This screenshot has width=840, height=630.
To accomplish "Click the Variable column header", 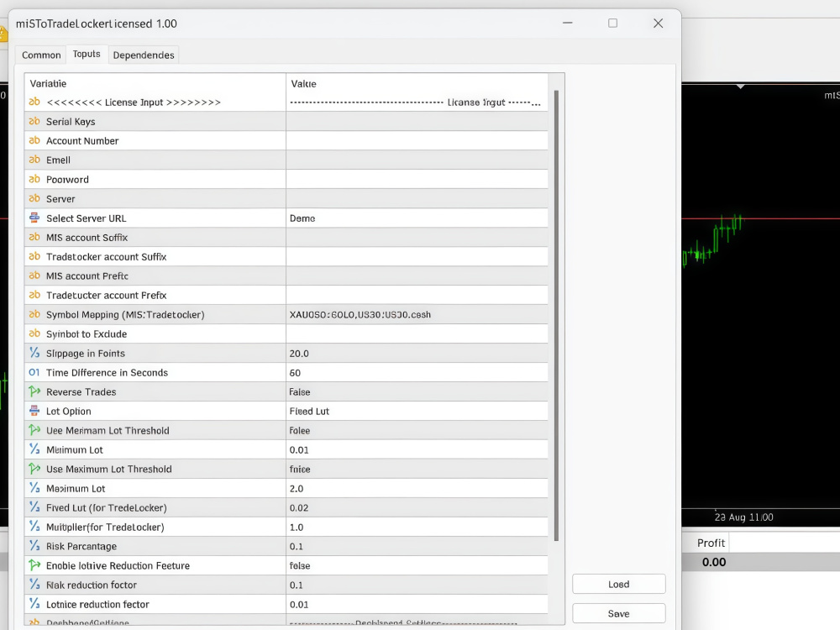I will [155, 83].
